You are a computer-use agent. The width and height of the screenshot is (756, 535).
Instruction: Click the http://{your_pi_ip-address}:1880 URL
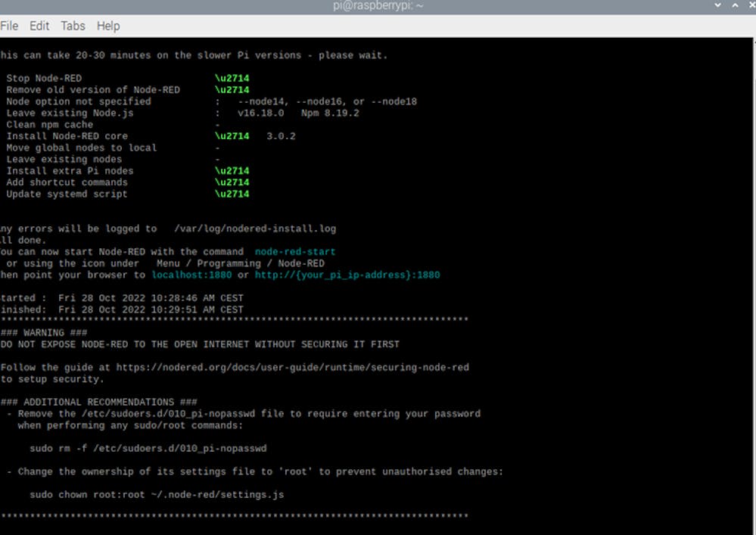tap(347, 275)
